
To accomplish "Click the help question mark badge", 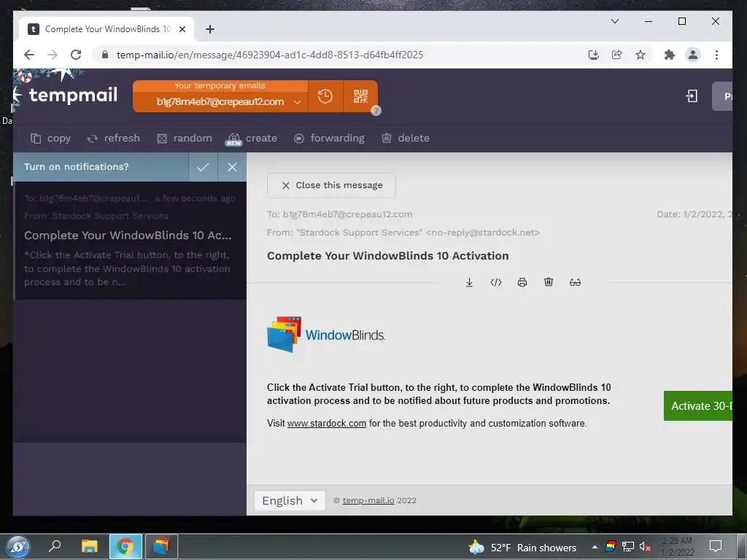I will [376, 111].
